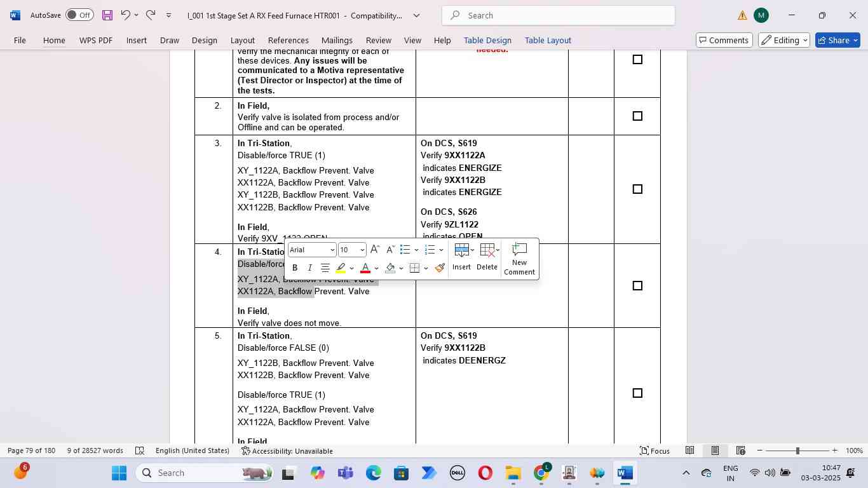This screenshot has width=868, height=488.
Task: Click the Share button
Action: (837, 40)
